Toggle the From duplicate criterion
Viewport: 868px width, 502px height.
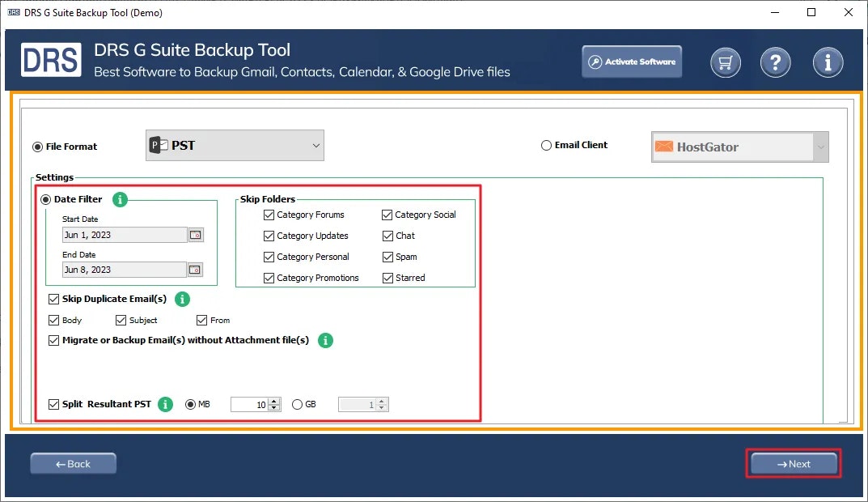(202, 321)
